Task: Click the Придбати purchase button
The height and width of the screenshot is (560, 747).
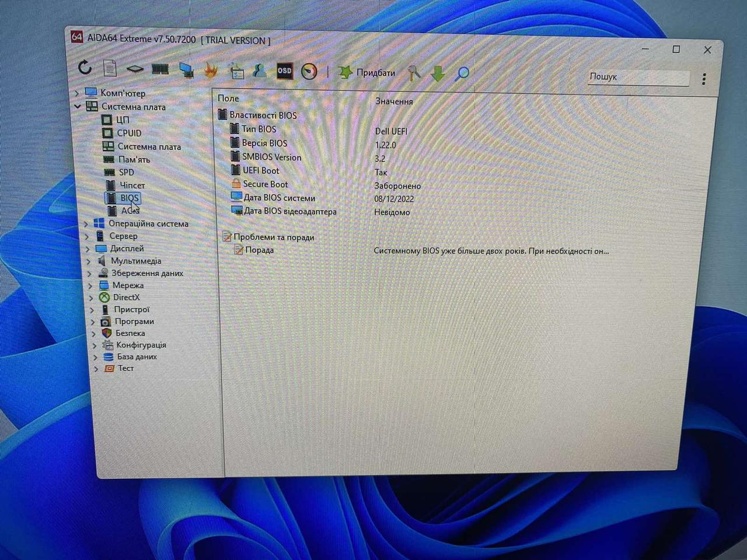Action: coord(367,72)
